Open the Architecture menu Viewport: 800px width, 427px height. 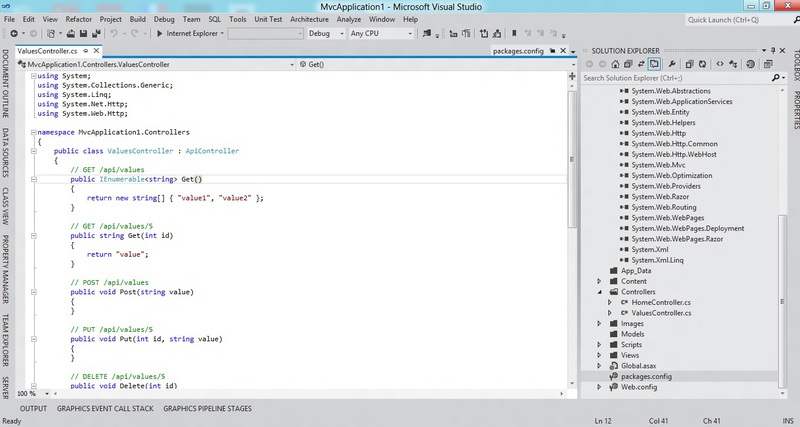(309, 19)
